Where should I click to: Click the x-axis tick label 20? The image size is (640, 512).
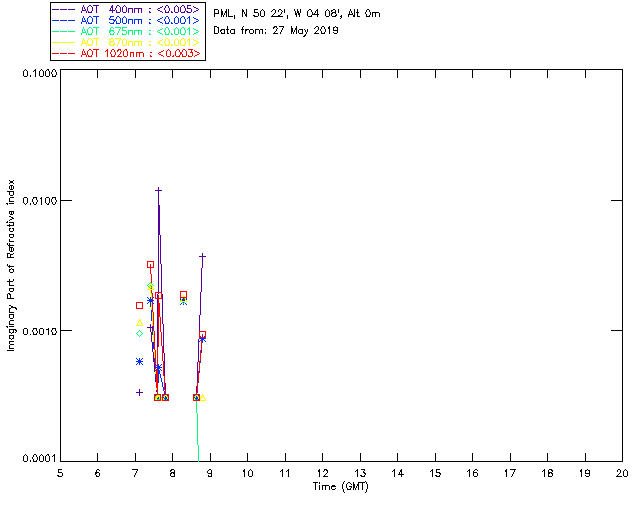(622, 473)
